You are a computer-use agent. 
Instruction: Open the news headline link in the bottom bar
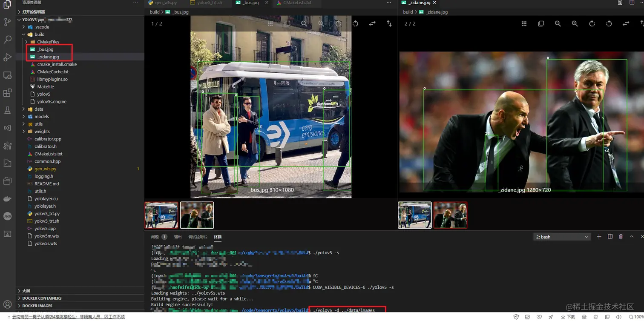click(x=68, y=317)
